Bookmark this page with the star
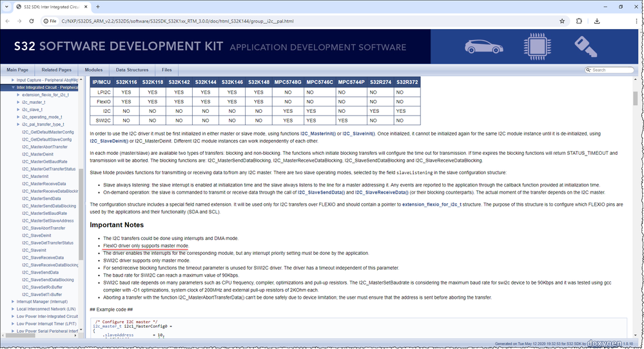This screenshot has width=644, height=349. 562,21
